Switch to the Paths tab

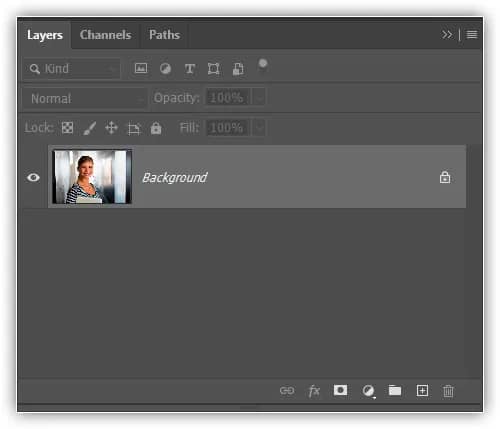[164, 35]
